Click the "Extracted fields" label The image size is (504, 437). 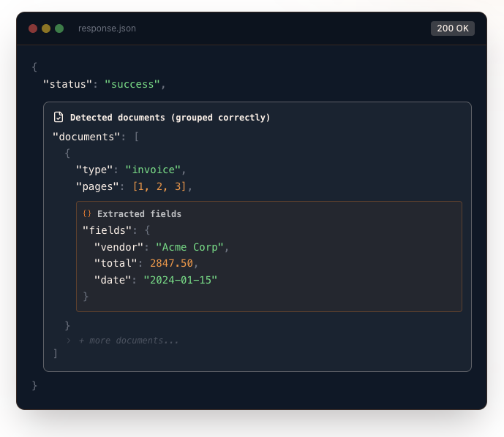(139, 214)
